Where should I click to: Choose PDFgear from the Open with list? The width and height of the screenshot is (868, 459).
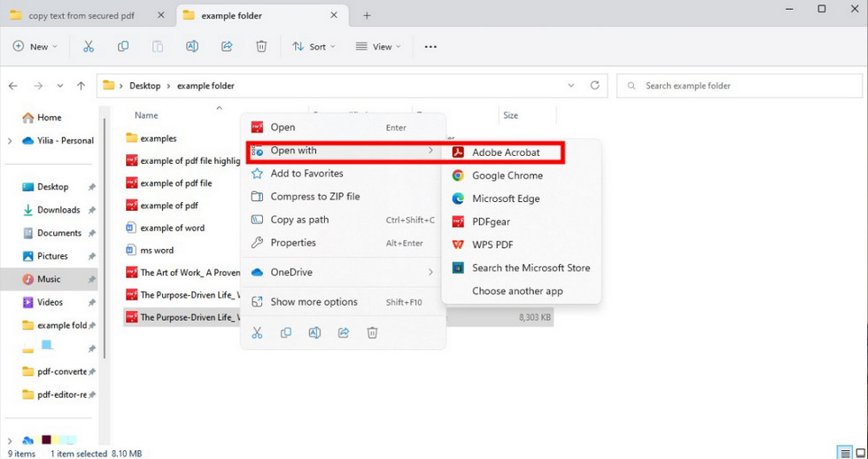click(x=521, y=222)
